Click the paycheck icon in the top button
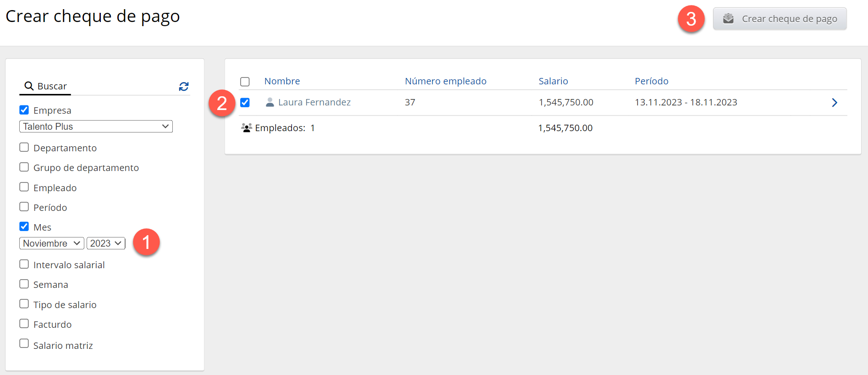 pos(728,19)
